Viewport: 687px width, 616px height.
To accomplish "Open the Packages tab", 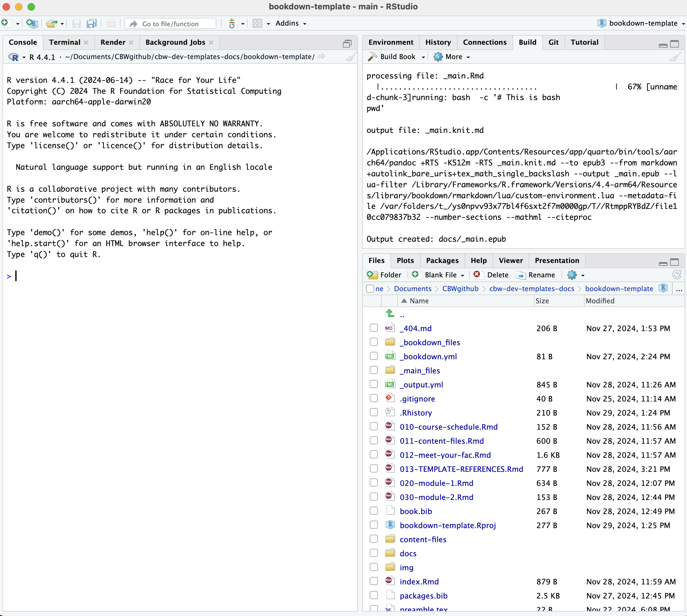I will click(442, 260).
